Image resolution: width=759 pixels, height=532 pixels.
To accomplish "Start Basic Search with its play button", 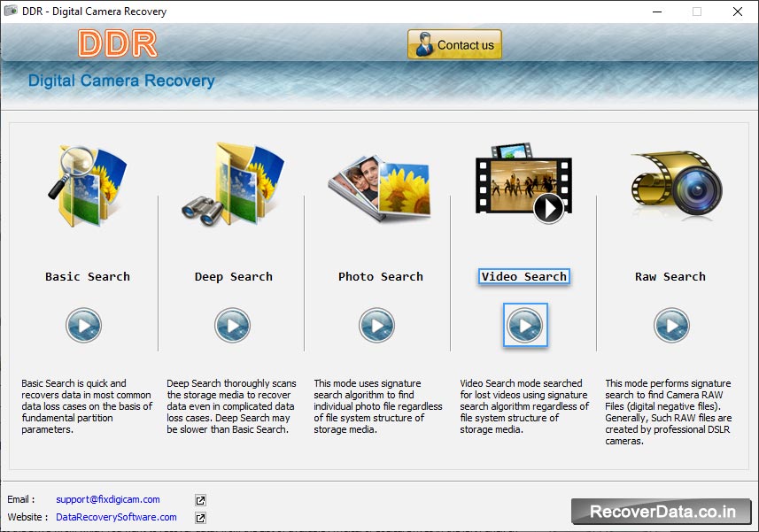I will click(84, 325).
